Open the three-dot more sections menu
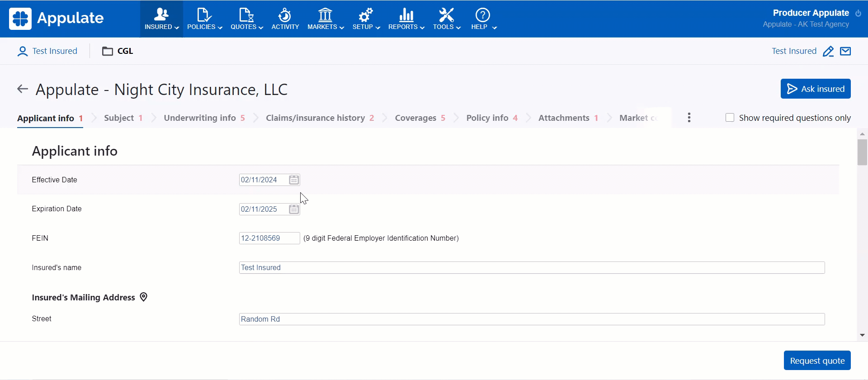 tap(689, 118)
